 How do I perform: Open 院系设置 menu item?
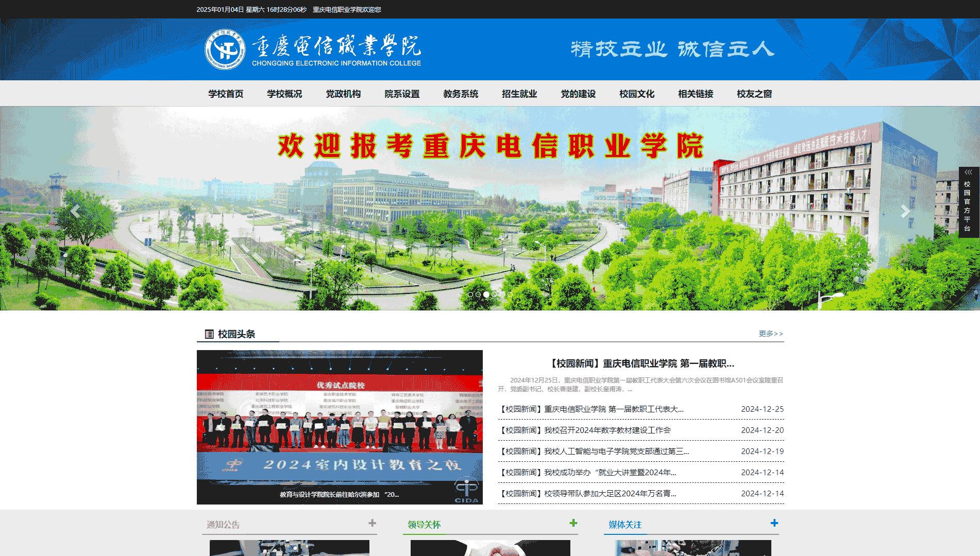(402, 94)
